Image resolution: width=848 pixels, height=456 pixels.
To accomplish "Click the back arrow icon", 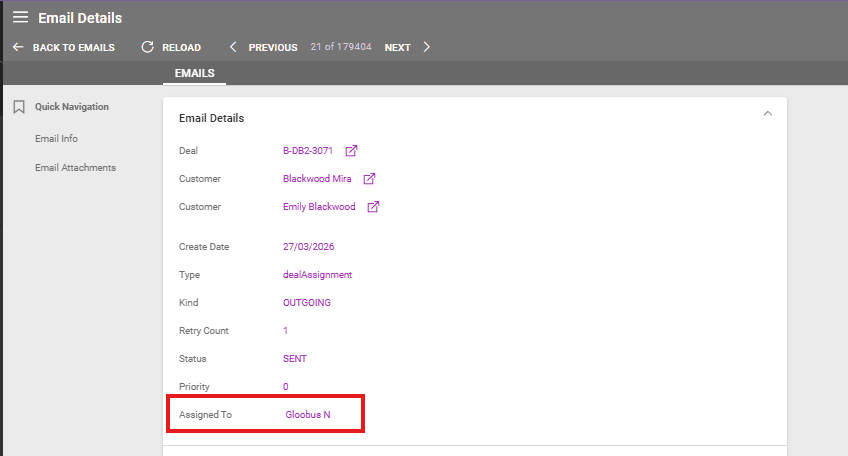I will [18, 47].
